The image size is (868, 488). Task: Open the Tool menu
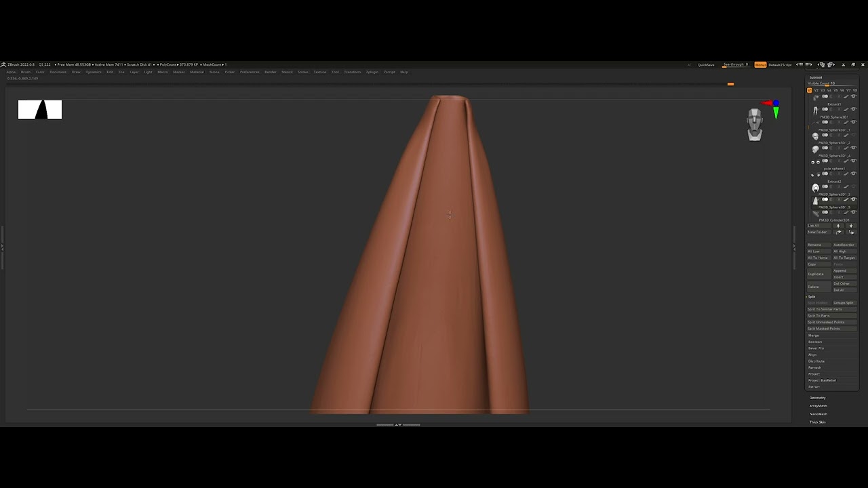click(335, 72)
